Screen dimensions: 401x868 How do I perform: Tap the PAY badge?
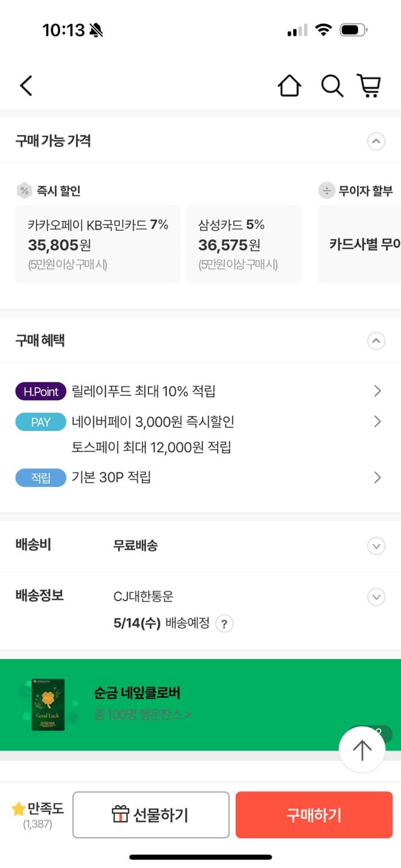[x=40, y=422]
